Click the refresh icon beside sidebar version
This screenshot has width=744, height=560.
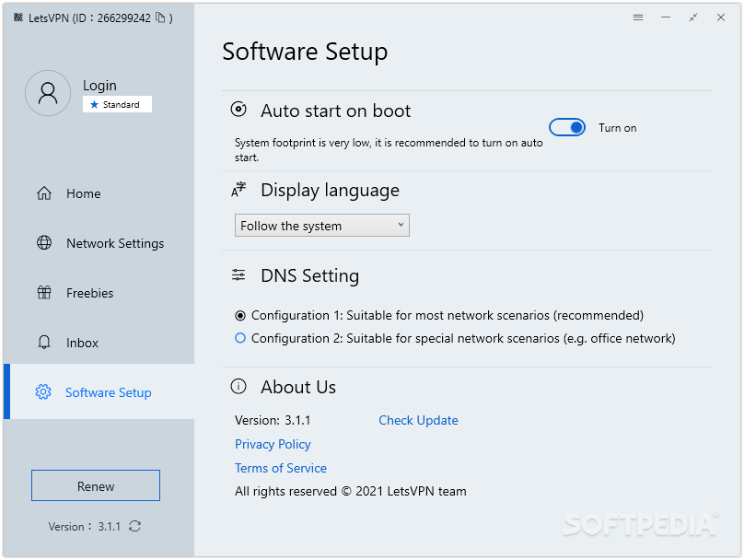click(x=135, y=527)
